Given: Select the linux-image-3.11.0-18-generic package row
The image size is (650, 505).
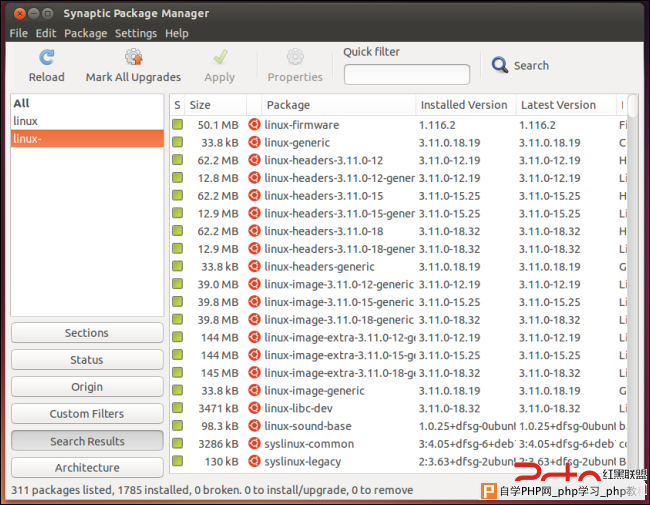Looking at the screenshot, I should pyautogui.click(x=398, y=320).
